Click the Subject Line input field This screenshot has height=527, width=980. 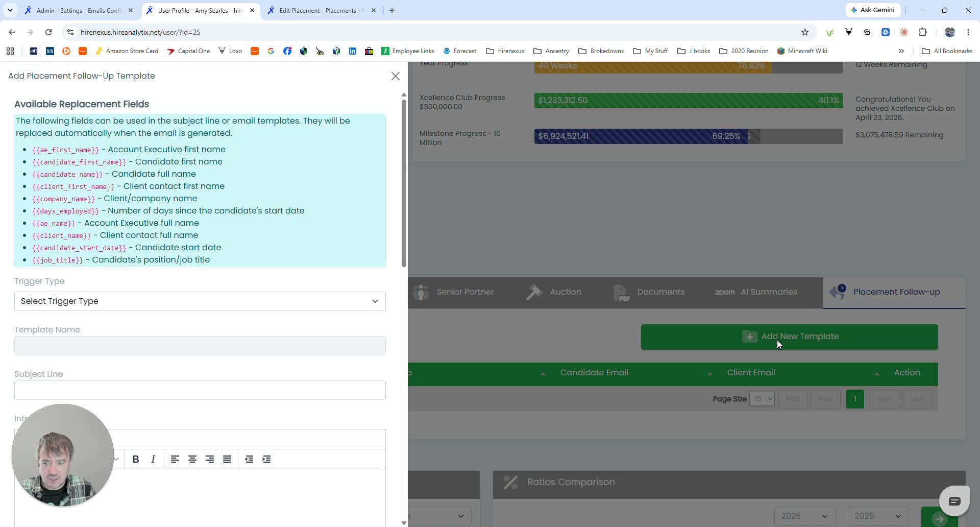(x=200, y=390)
